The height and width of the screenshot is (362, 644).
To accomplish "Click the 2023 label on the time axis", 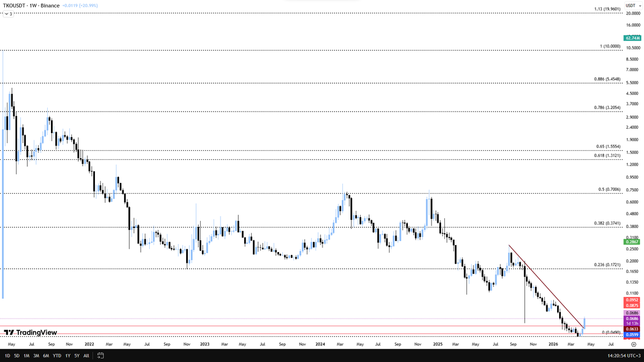I will coord(204,343).
